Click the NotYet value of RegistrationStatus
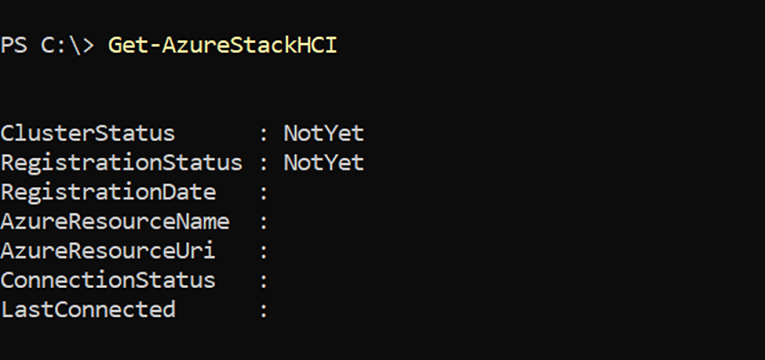Viewport: 765px width, 360px height. pos(324,163)
